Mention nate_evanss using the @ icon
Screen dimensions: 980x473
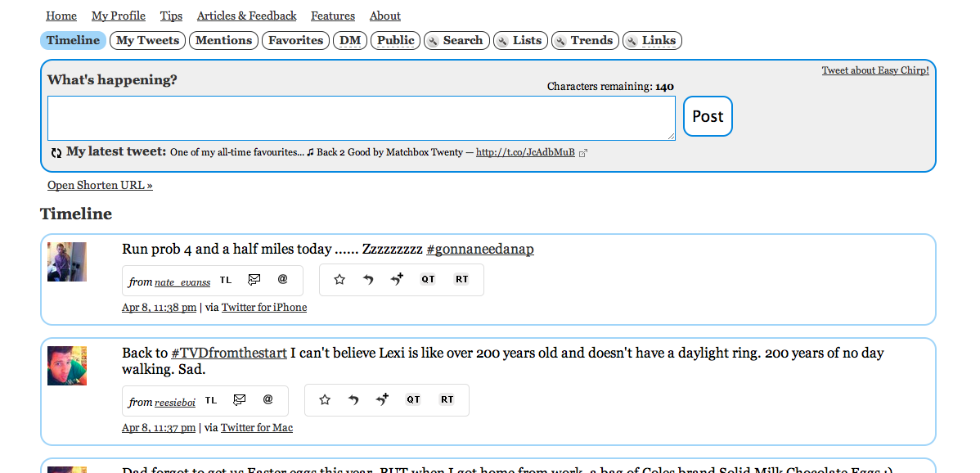tap(283, 280)
